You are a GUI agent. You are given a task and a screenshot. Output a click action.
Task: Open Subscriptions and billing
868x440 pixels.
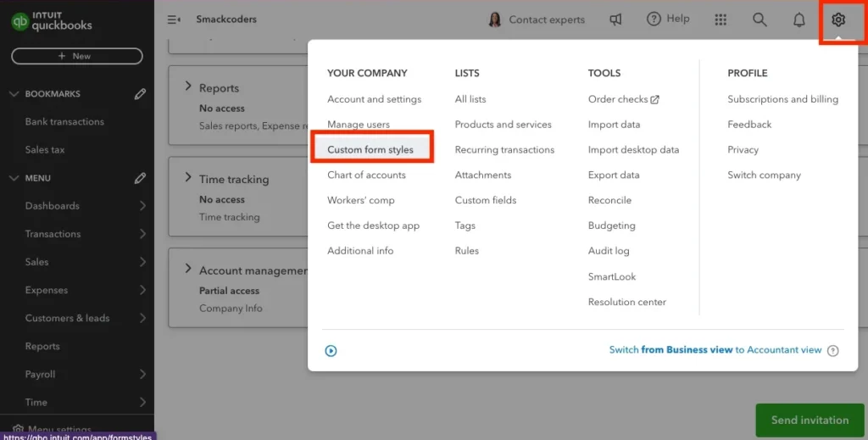(x=782, y=100)
